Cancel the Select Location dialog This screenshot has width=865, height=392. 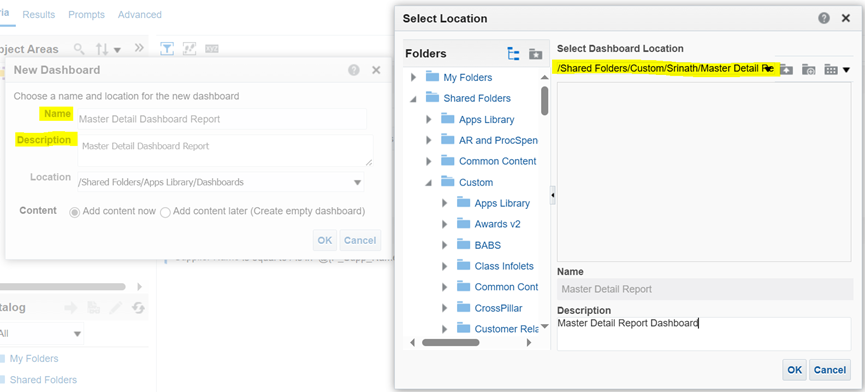pyautogui.click(x=830, y=370)
